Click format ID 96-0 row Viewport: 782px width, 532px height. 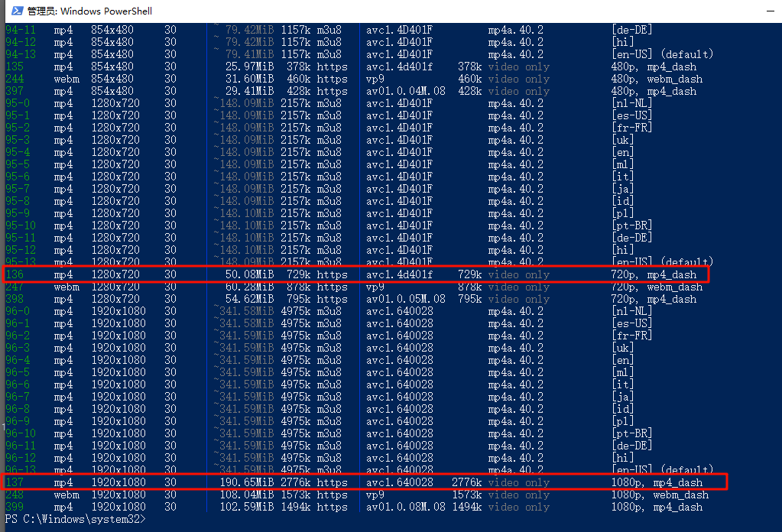[18, 311]
